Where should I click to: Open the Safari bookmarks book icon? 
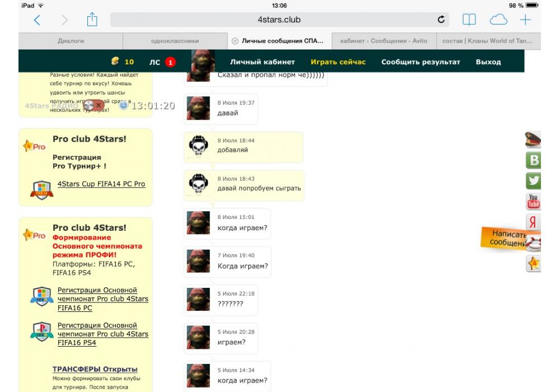(469, 20)
